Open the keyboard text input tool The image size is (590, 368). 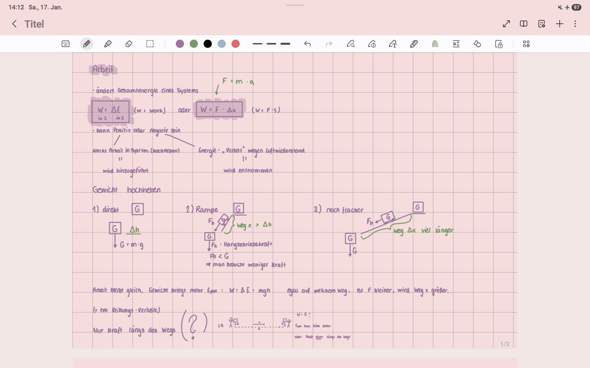[65, 44]
